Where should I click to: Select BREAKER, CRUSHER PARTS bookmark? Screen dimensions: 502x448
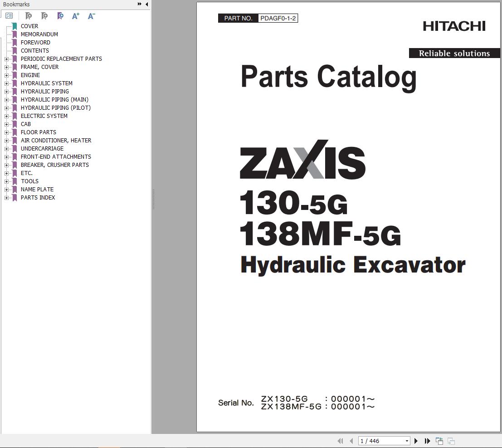pos(55,165)
